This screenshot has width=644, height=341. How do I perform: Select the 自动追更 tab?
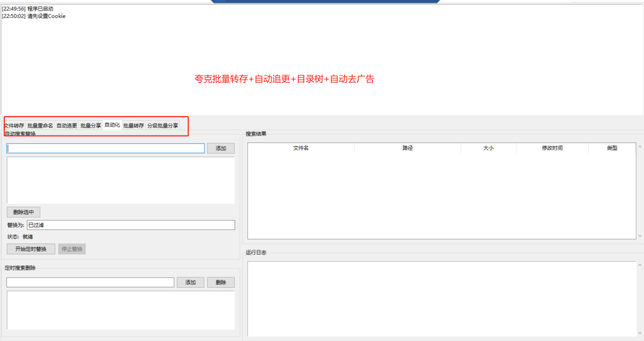tap(67, 125)
